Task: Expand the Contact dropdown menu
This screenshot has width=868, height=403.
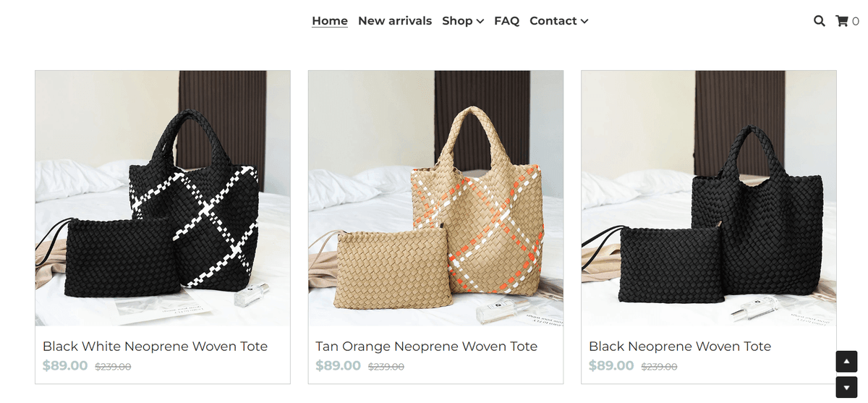Action: 558,21
